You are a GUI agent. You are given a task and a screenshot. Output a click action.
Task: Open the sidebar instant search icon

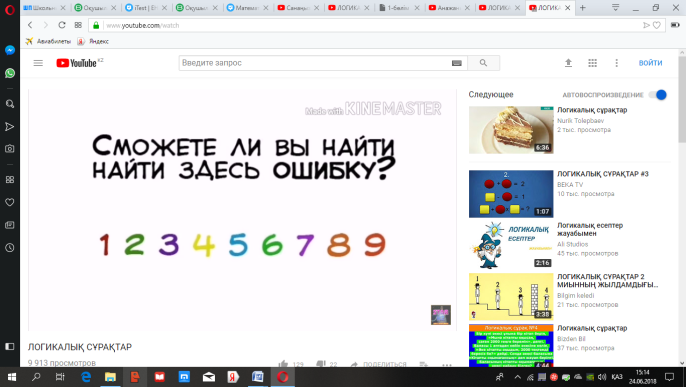coord(10,104)
